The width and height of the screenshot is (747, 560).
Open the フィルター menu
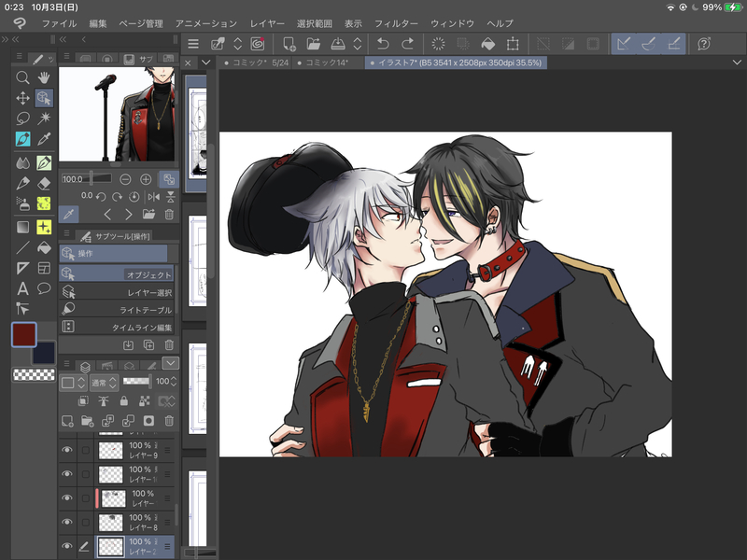coord(396,23)
